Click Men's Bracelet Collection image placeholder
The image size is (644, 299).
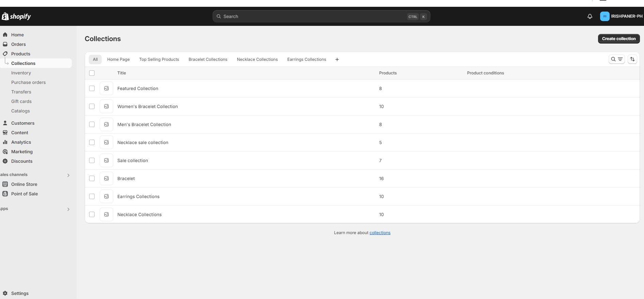point(106,124)
